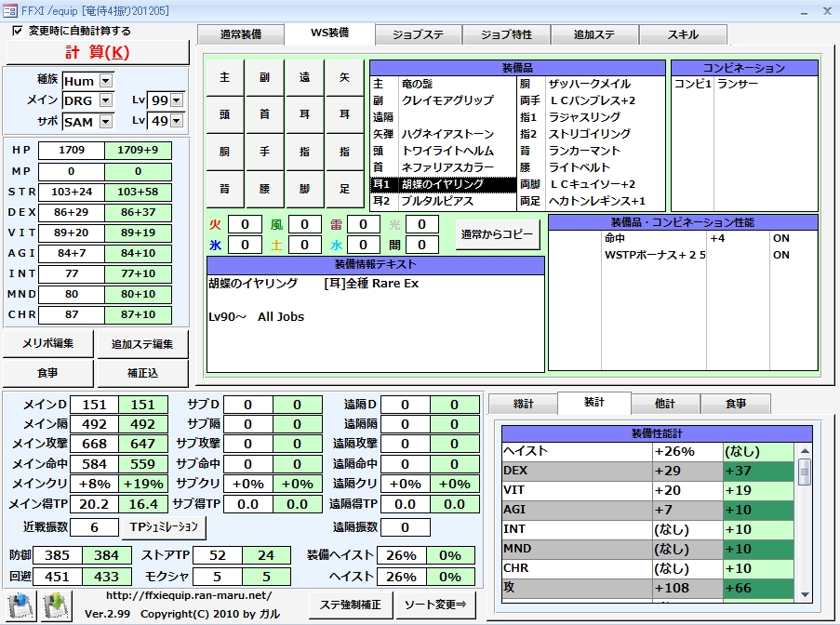This screenshot has height=625, width=840.
Task: Select ザッハークメイル body row
Action: coord(591,84)
